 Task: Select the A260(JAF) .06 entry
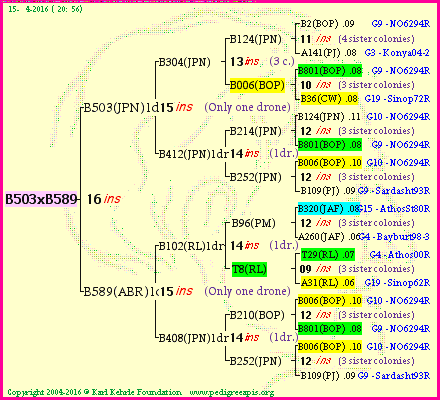point(328,237)
